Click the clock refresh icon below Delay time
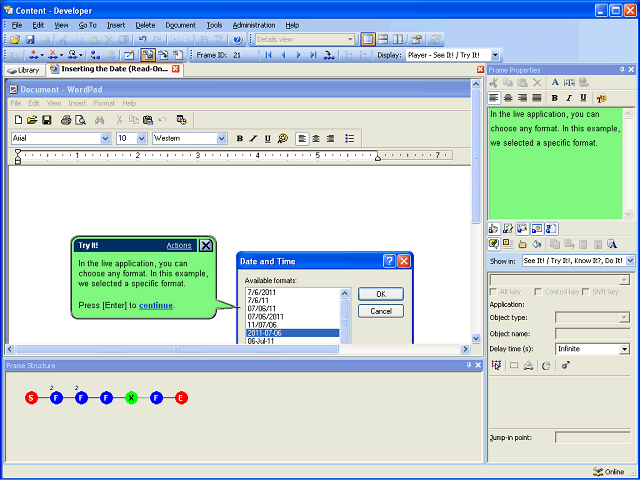 [546, 365]
